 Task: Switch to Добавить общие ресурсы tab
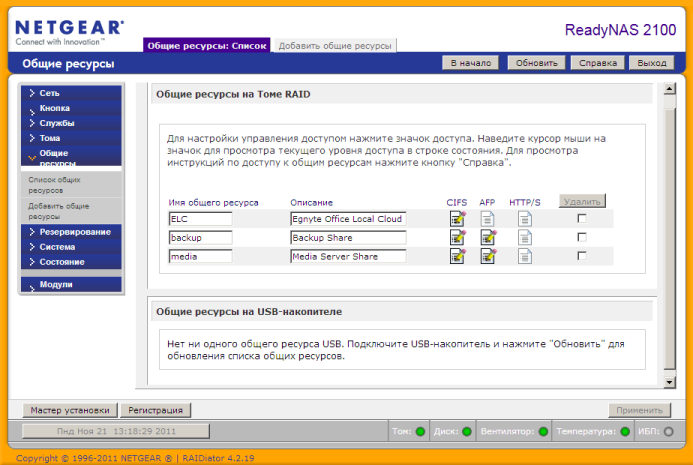[x=335, y=46]
